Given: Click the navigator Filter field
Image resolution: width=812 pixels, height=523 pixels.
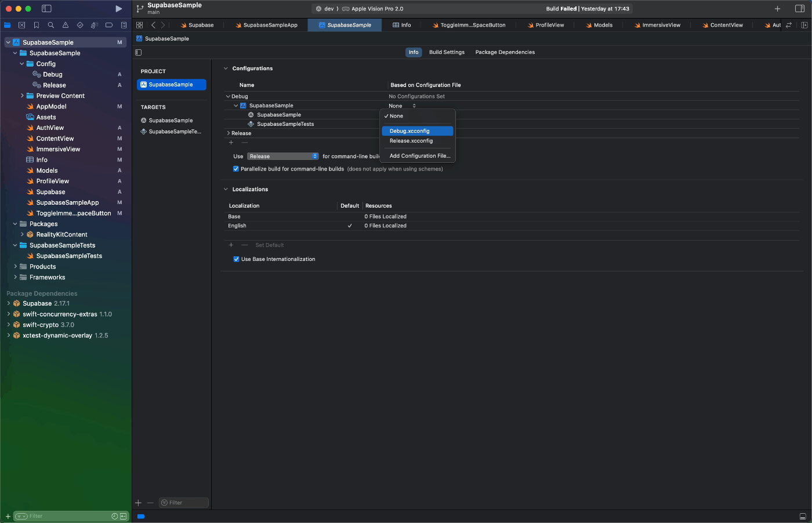Looking at the screenshot, I should [x=66, y=516].
